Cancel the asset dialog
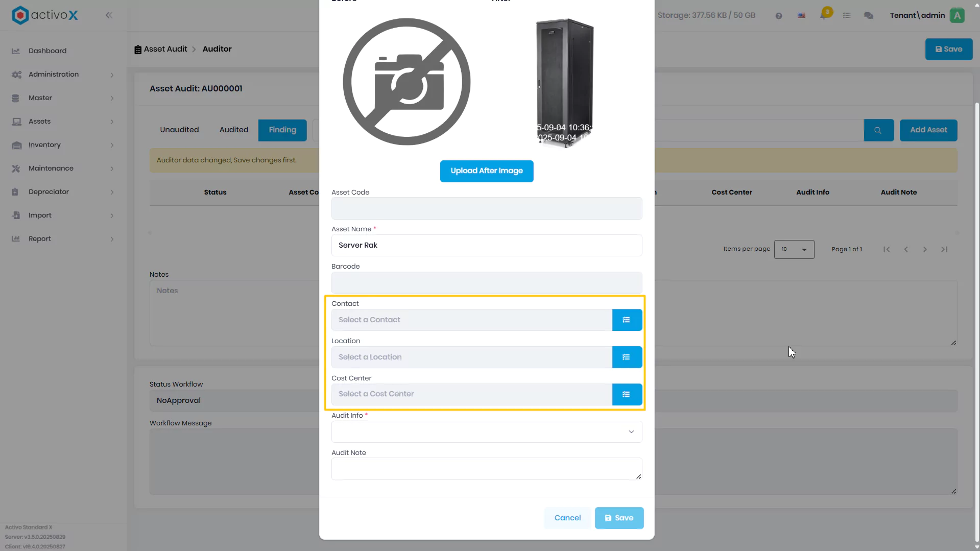Viewport: 980px width, 551px height. point(567,518)
